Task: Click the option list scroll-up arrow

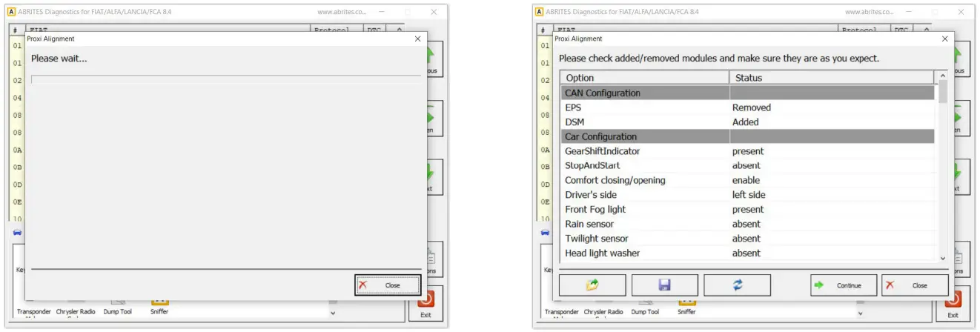Action: coord(943,76)
